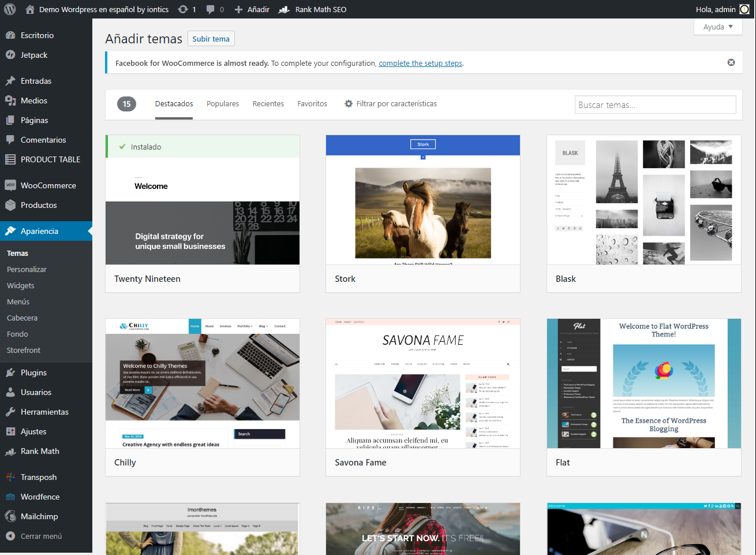Viewport: 756px width, 555px height.
Task: Click the home icon beside the site name
Action: click(30, 9)
